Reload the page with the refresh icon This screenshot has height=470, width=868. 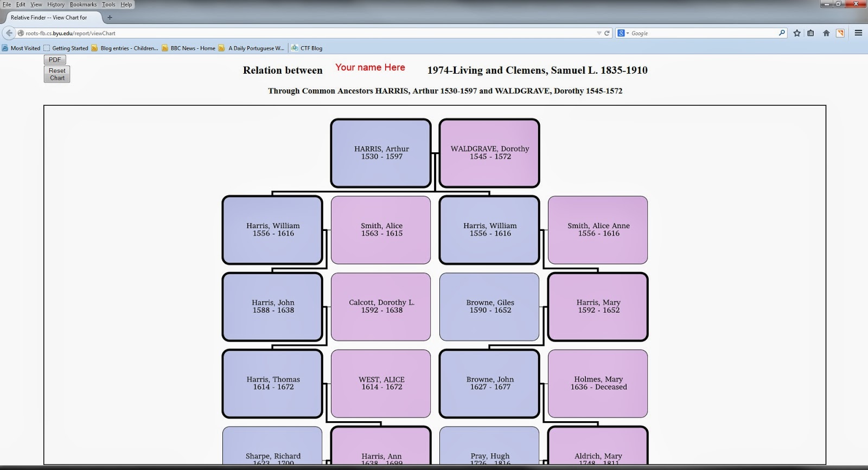(607, 33)
